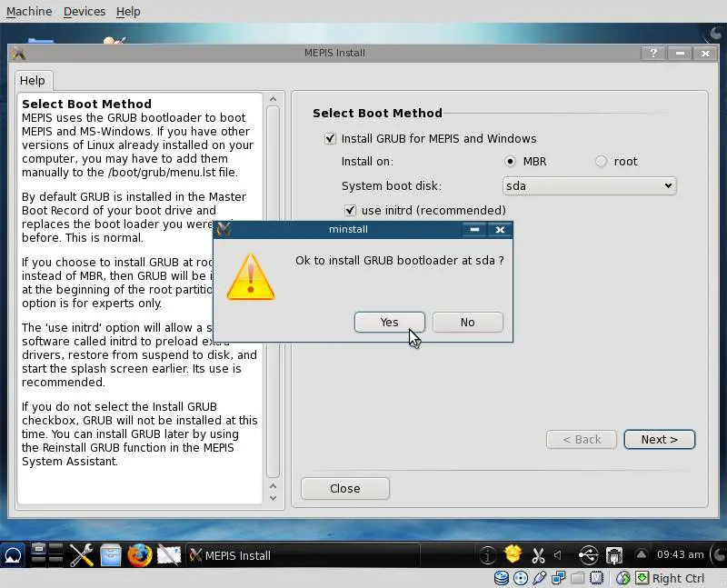This screenshot has width=727, height=588.
Task: Click the VirtualBox shared folders status icon
Action: (577, 578)
